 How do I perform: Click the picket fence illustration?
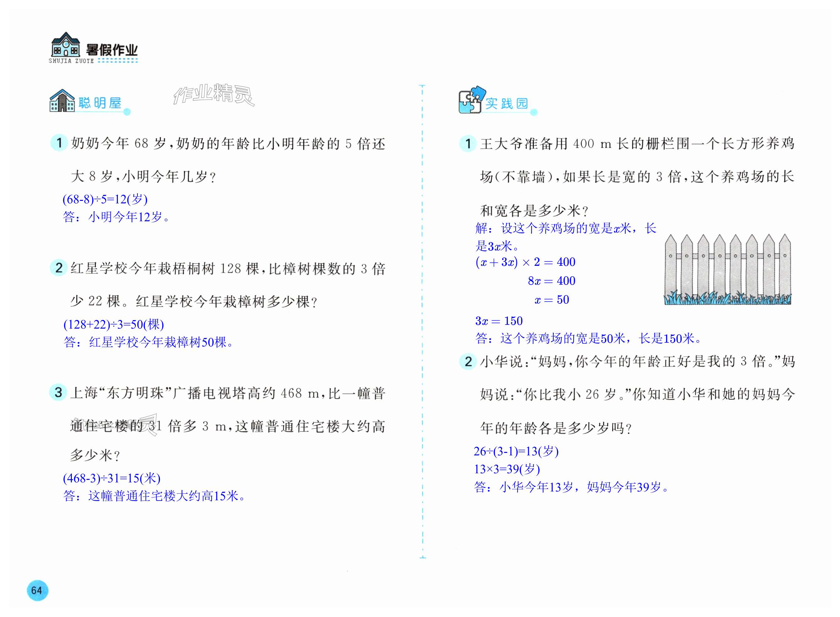(727, 270)
